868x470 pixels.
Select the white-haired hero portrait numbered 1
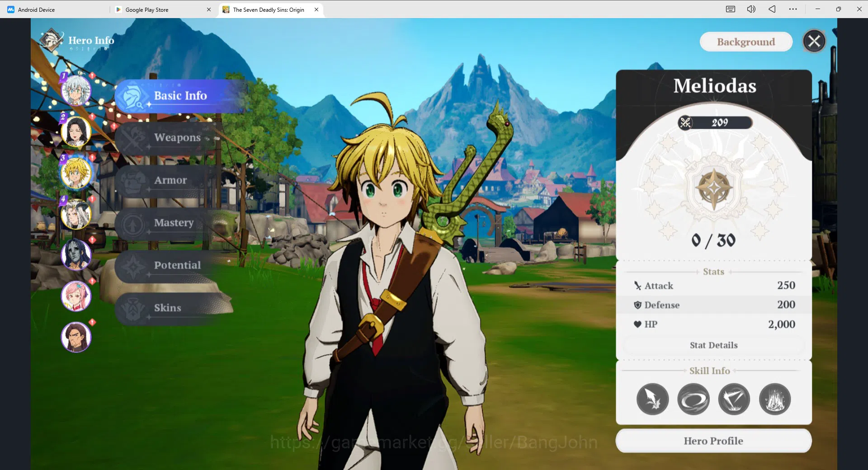pos(76,90)
